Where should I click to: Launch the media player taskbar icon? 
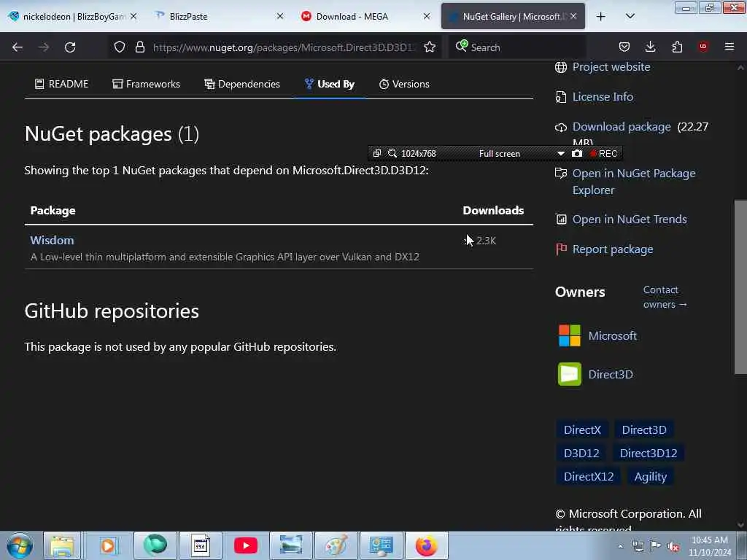108,545
